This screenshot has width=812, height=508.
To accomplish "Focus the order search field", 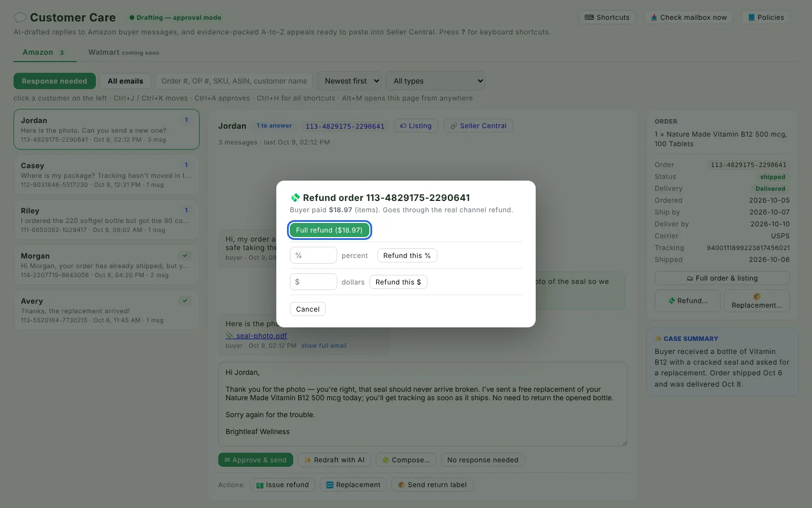I will (x=234, y=81).
